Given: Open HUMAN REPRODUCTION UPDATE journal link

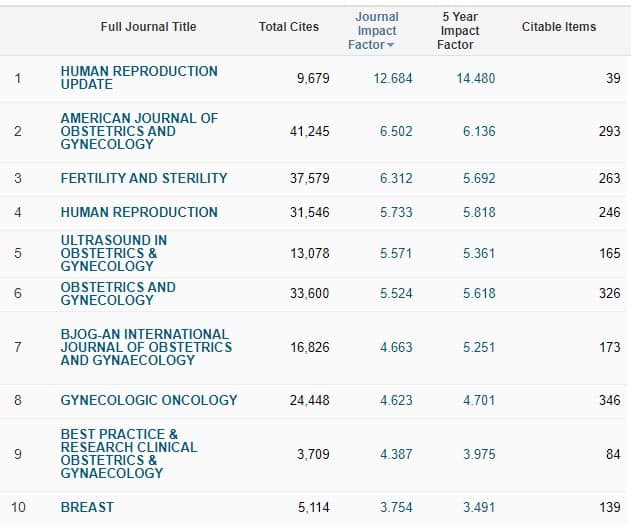Looking at the screenshot, I should click(139, 78).
